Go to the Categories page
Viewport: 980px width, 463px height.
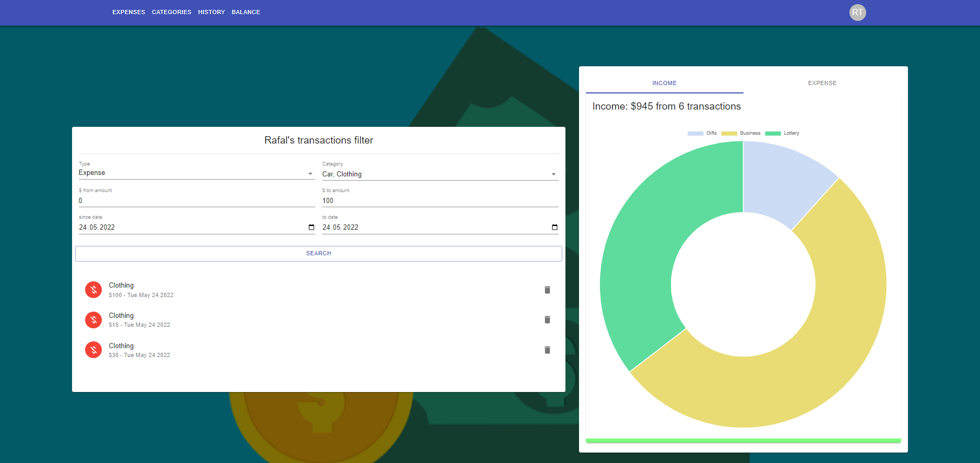pyautogui.click(x=171, y=12)
